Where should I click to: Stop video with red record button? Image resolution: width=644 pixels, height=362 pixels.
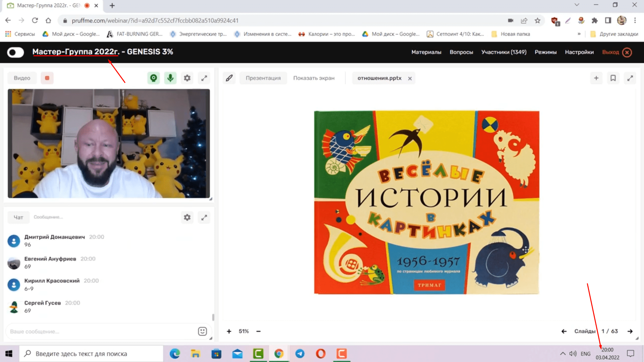47,78
